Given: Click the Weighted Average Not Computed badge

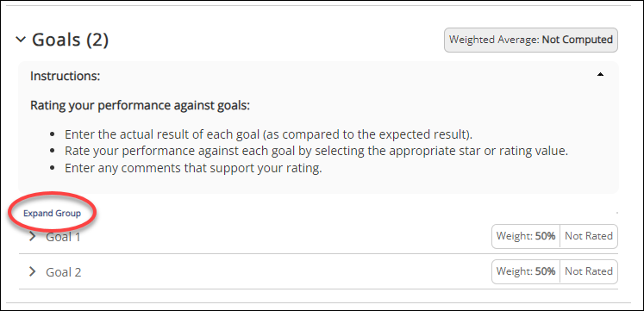Looking at the screenshot, I should click(531, 40).
